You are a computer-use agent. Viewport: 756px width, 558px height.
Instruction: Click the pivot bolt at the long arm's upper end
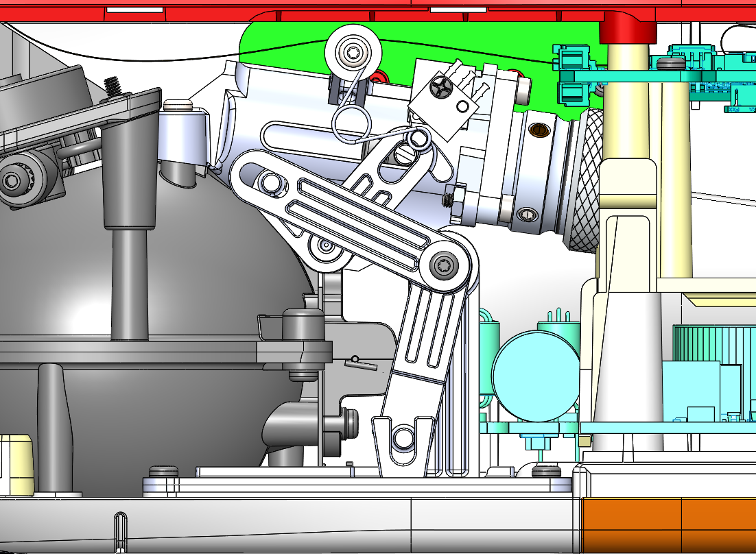pyautogui.click(x=270, y=182)
